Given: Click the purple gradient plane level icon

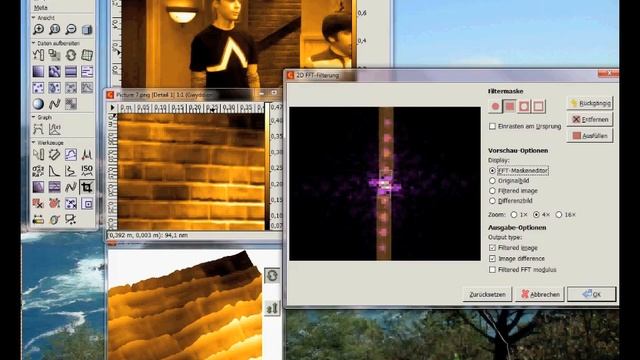Looking at the screenshot, I should [38, 71].
